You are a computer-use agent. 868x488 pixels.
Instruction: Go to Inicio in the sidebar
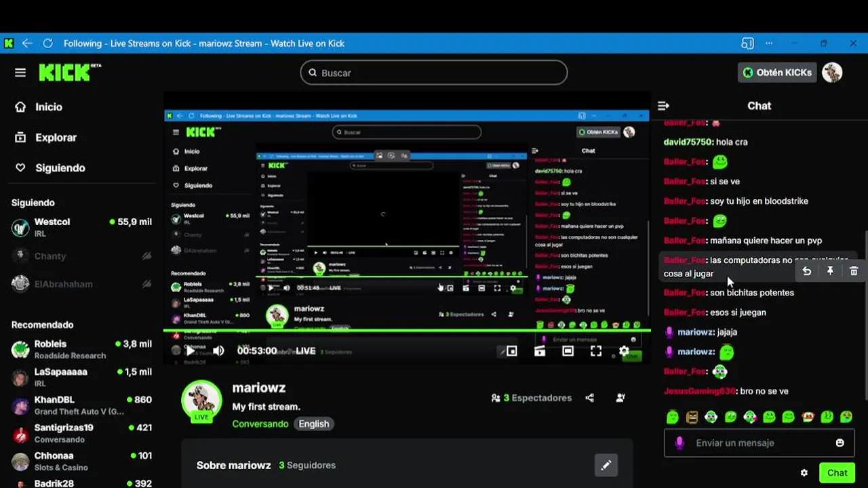coord(39,107)
